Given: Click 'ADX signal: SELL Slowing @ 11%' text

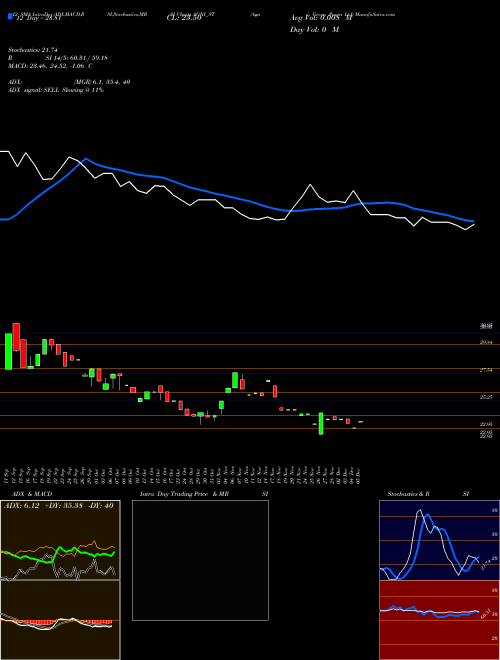Looking at the screenshot, I should pos(56,90).
